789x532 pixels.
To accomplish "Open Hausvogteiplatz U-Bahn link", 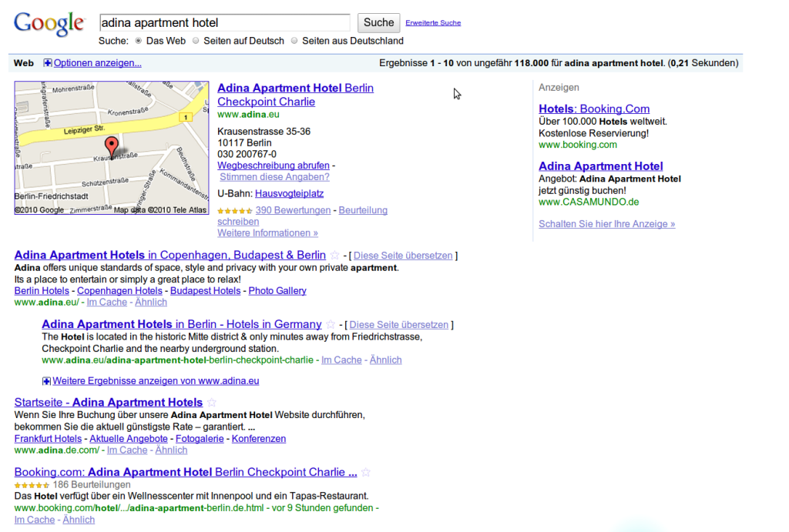I will click(290, 193).
